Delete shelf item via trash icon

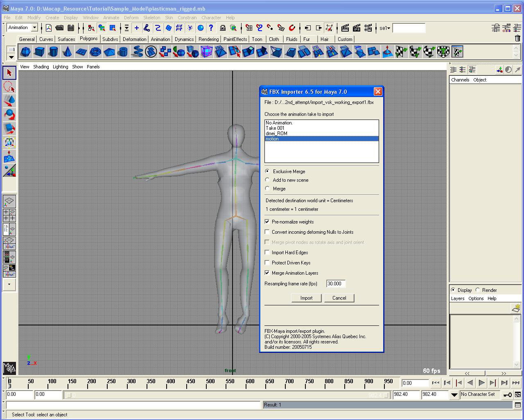point(517,38)
